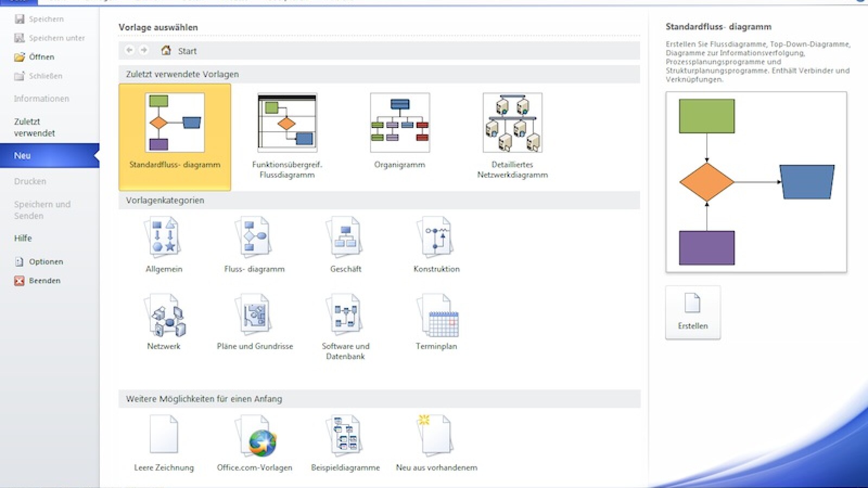Click the Start home navigation icon
Image resolution: width=868 pixels, height=488 pixels.
point(167,50)
